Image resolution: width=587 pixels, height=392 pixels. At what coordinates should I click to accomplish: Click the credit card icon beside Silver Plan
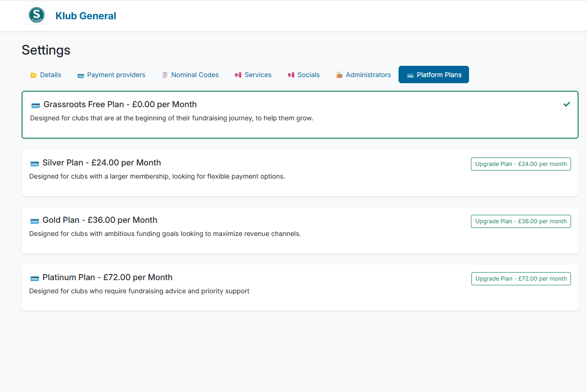tap(35, 163)
